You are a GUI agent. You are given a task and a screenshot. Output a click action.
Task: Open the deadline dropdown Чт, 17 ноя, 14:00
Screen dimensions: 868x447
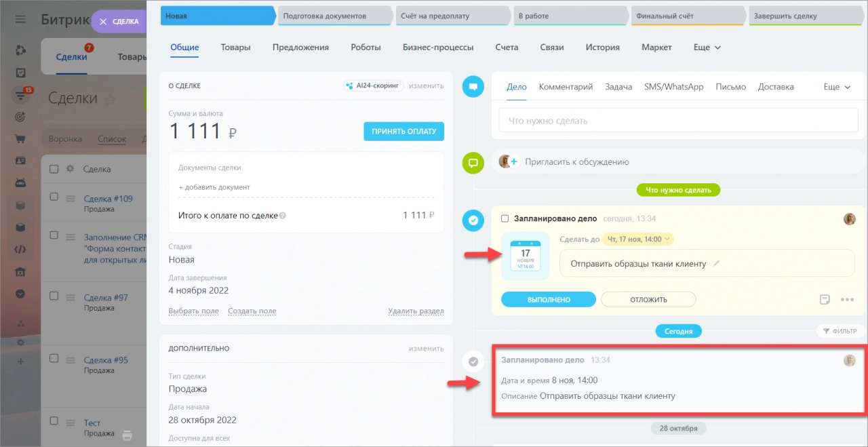(637, 239)
